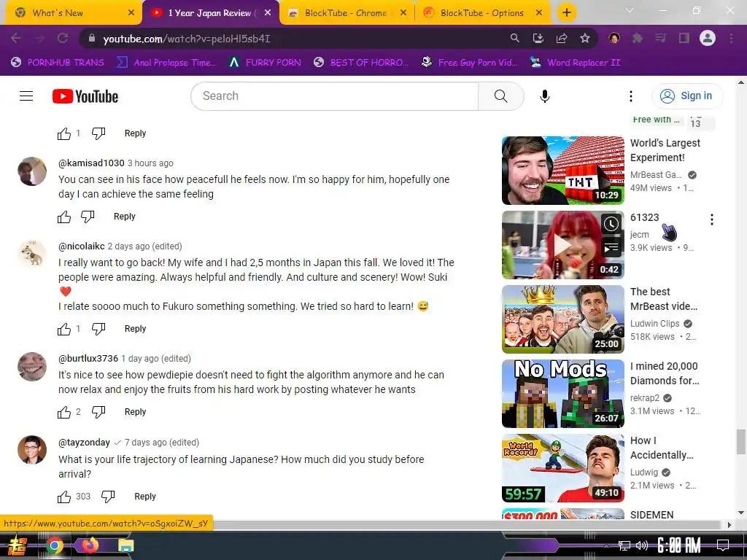Like the comment by @nicolaikc

pyautogui.click(x=64, y=329)
